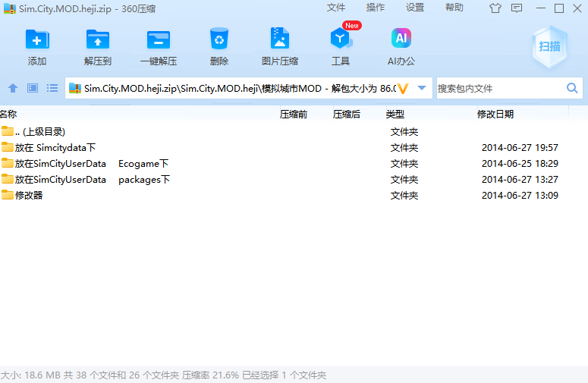Open the 帮助 menu
The width and height of the screenshot is (588, 383).
pos(454,8)
